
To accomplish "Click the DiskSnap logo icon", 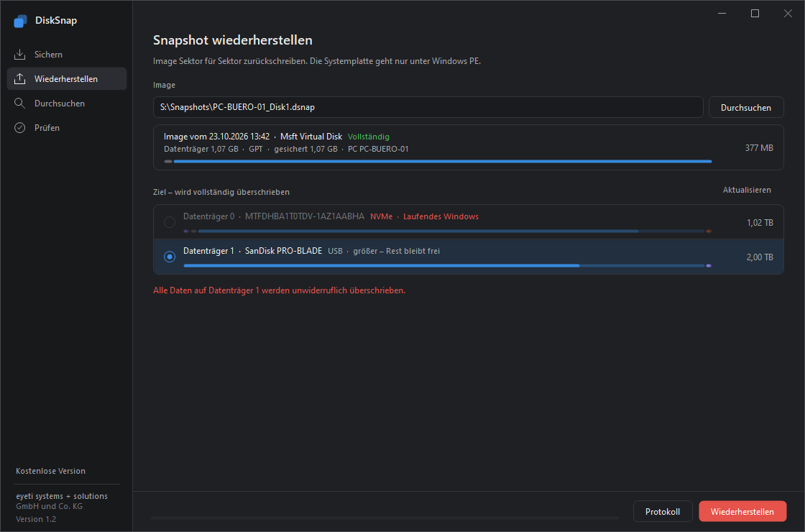I will [x=21, y=21].
